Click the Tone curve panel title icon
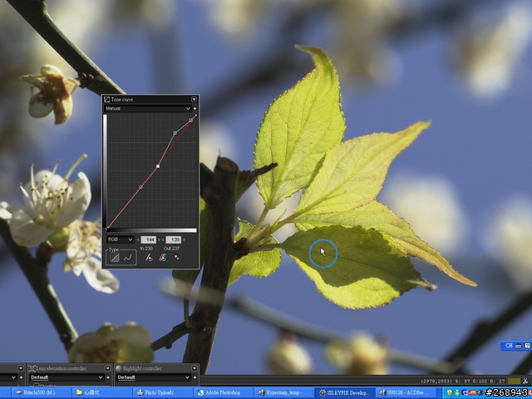Image resolution: width=532 pixels, height=399 pixels. tap(107, 100)
